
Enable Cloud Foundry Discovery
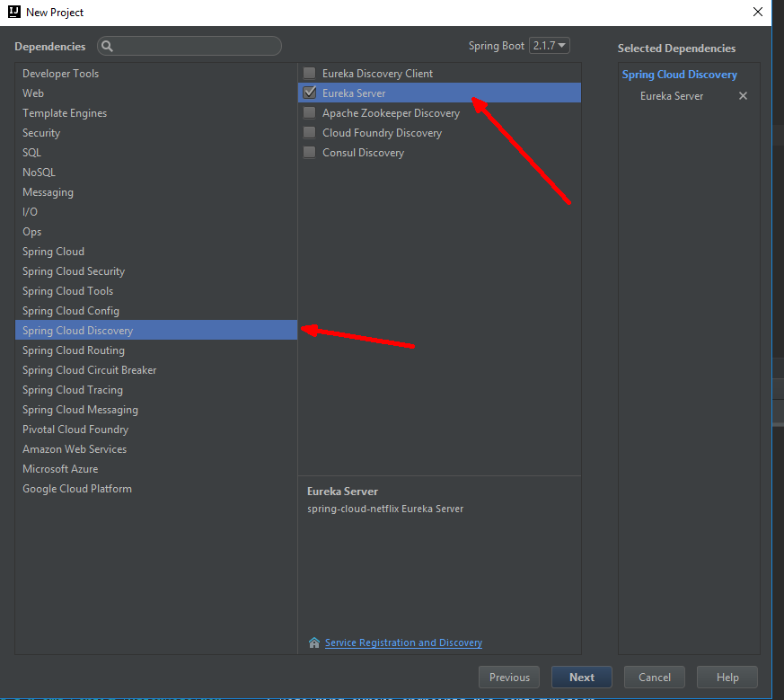pyautogui.click(x=309, y=132)
